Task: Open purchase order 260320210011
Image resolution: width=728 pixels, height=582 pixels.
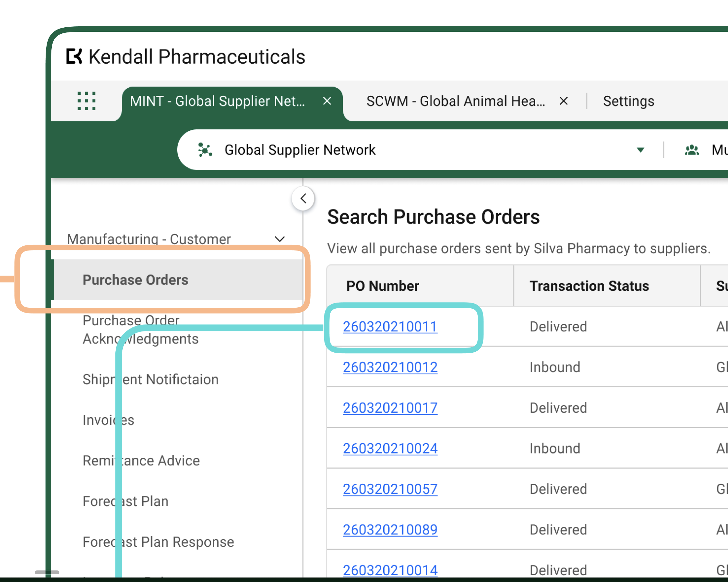Action: tap(390, 326)
